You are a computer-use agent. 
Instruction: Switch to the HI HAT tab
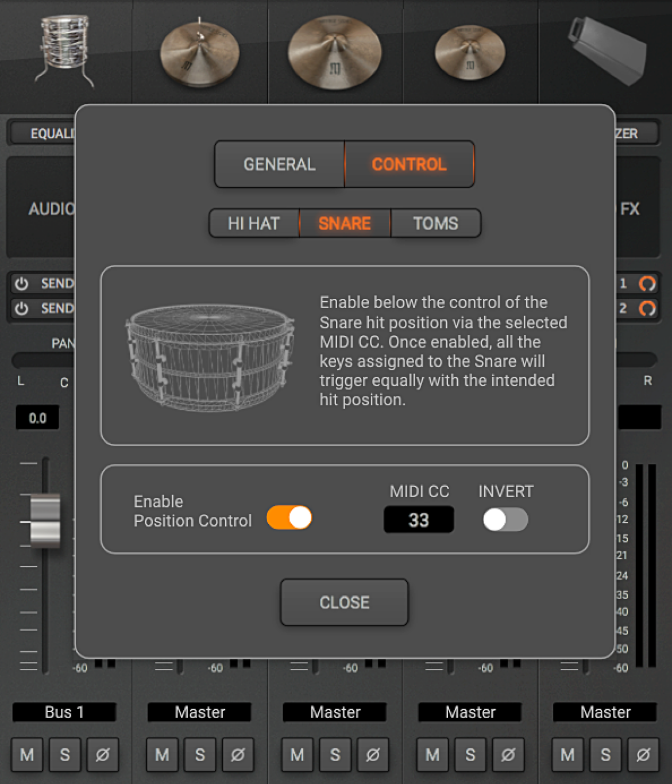point(254,223)
